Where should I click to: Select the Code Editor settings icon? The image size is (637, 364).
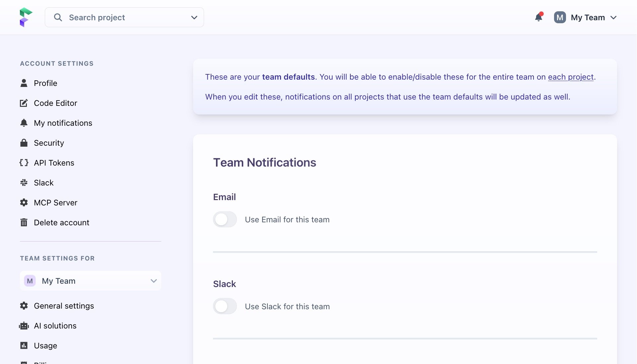(24, 103)
